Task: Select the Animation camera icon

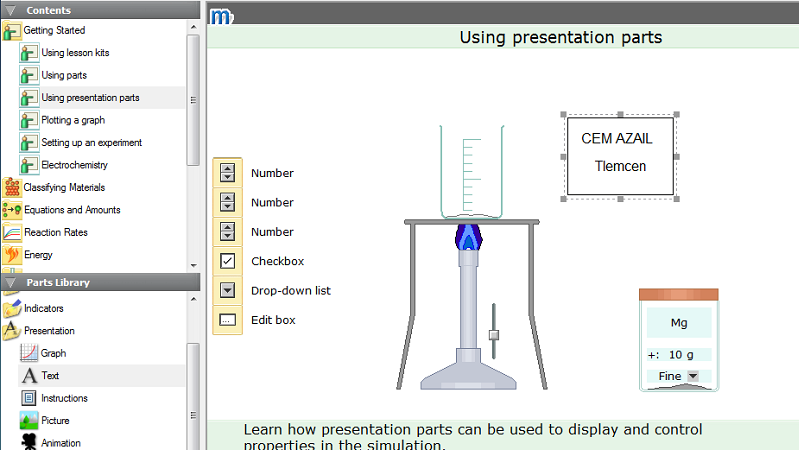Action: (29, 442)
